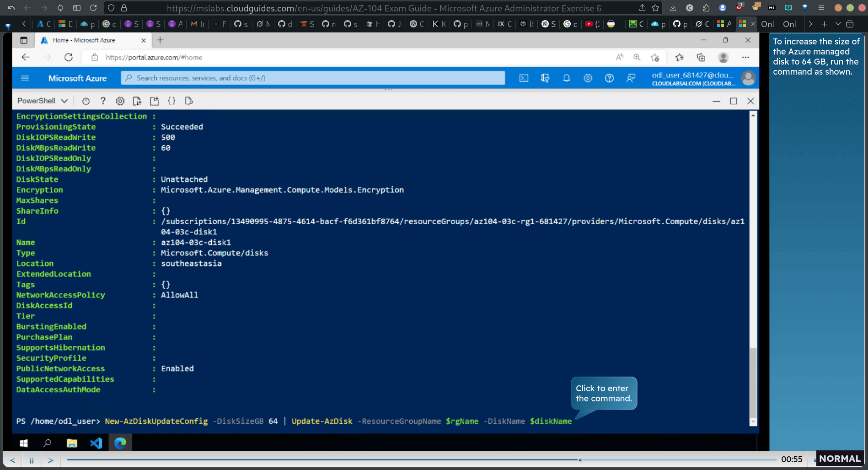Click the outer browser extensions puzzle icon

[x=706, y=8]
